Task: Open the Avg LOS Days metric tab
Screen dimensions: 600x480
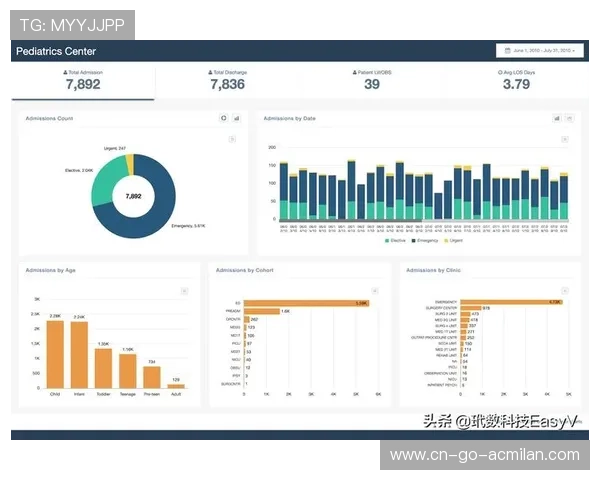Action: coord(515,81)
